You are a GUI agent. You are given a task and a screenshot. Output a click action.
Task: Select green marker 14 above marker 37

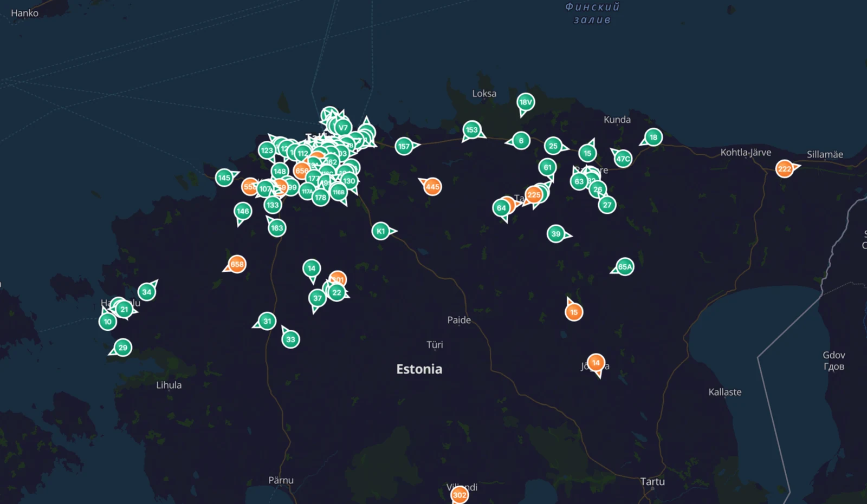[x=312, y=269]
